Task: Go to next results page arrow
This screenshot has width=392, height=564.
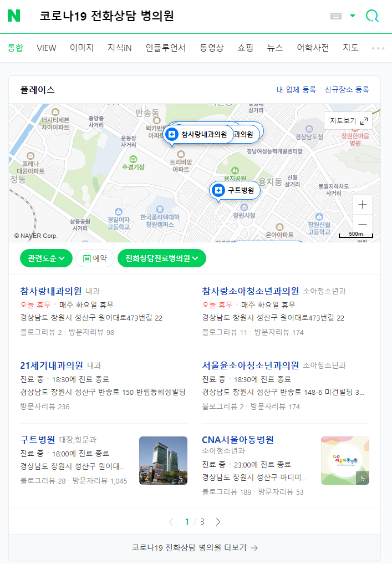Action: click(x=218, y=522)
